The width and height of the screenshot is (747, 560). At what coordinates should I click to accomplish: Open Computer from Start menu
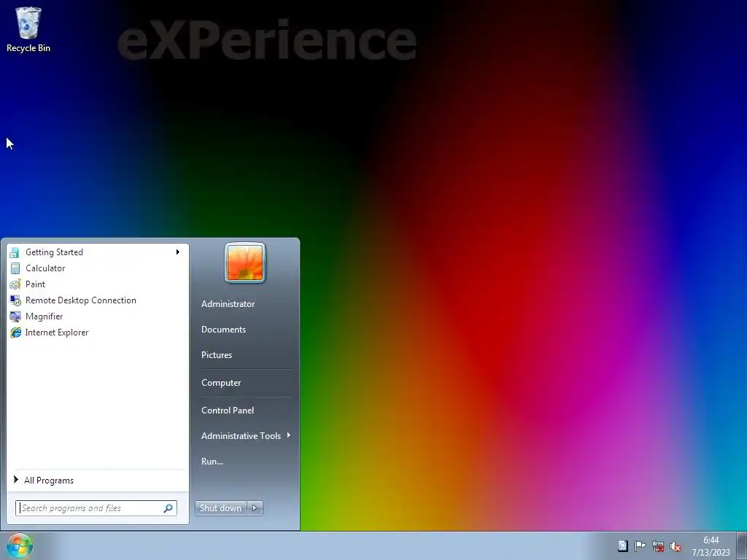pos(221,383)
